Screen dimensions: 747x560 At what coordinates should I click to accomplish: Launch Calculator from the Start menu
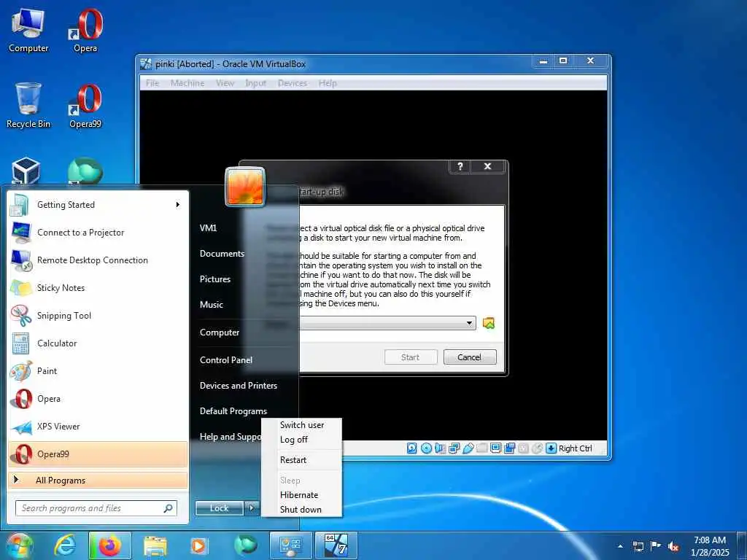pyautogui.click(x=98, y=343)
